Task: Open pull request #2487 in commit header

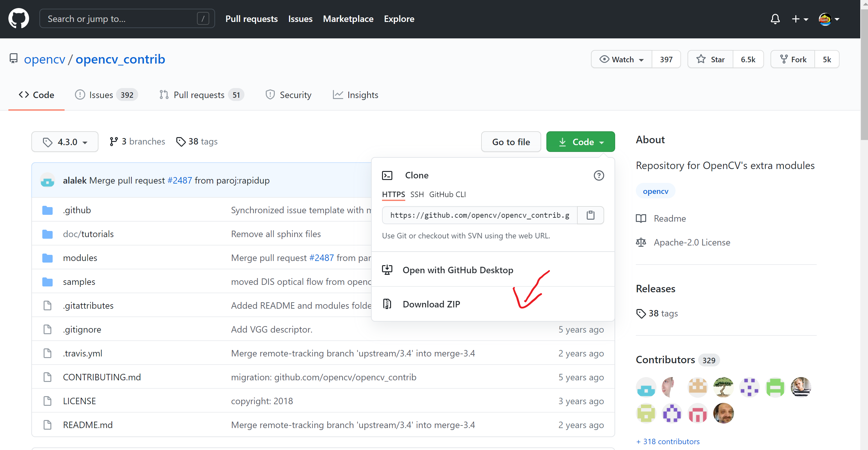Action: (180, 181)
